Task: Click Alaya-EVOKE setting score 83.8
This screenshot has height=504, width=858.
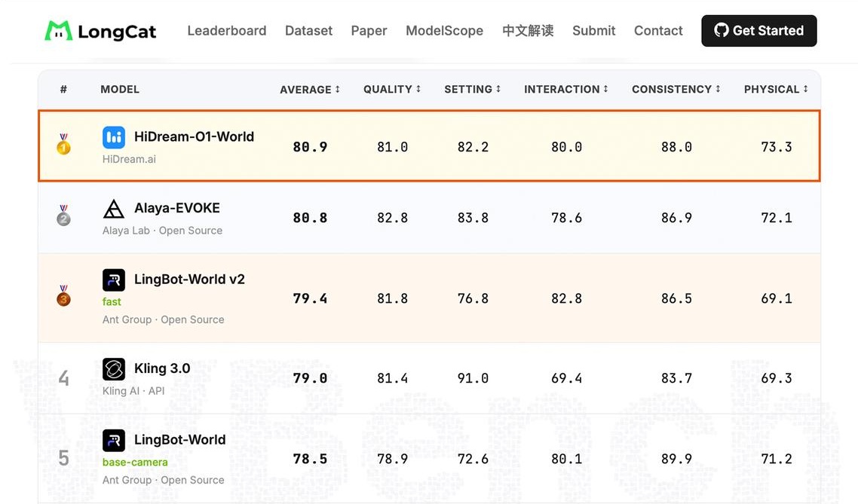Action: tap(473, 218)
